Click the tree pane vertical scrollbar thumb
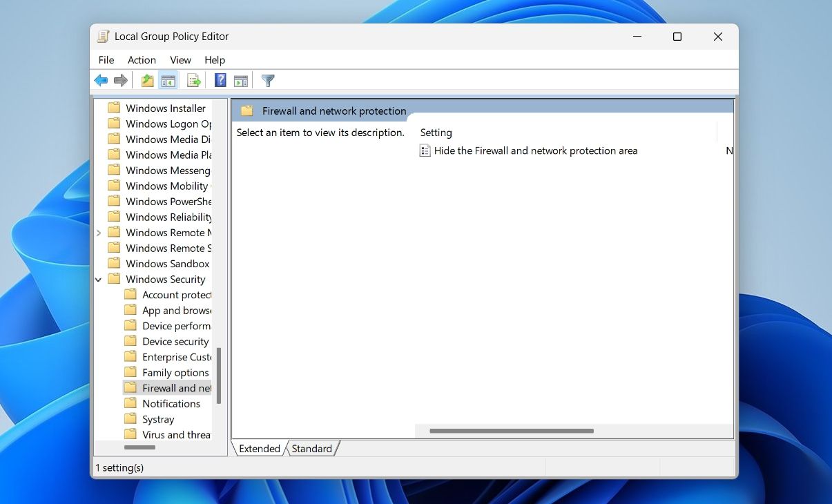The image size is (832, 504). (x=219, y=376)
